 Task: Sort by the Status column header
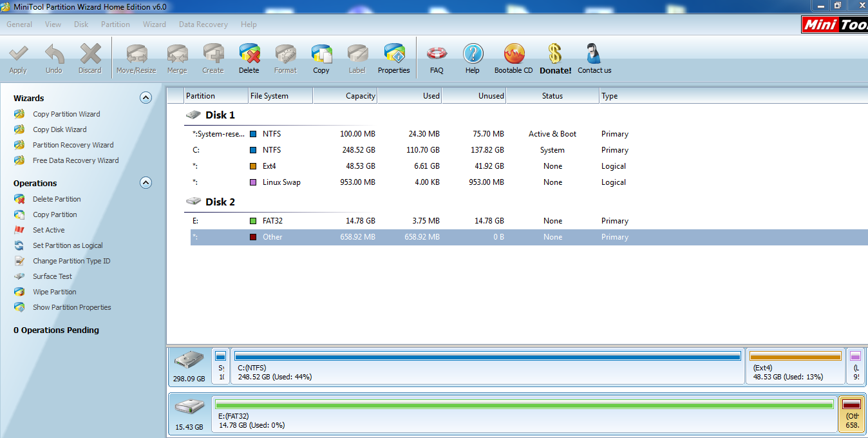(x=552, y=96)
